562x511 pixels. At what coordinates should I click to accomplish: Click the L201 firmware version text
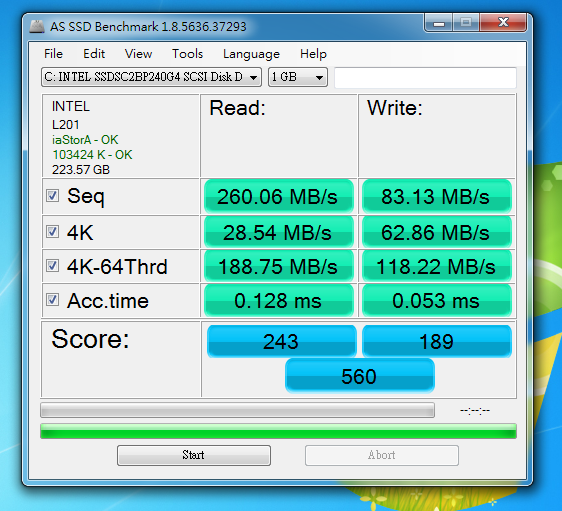(x=66, y=125)
